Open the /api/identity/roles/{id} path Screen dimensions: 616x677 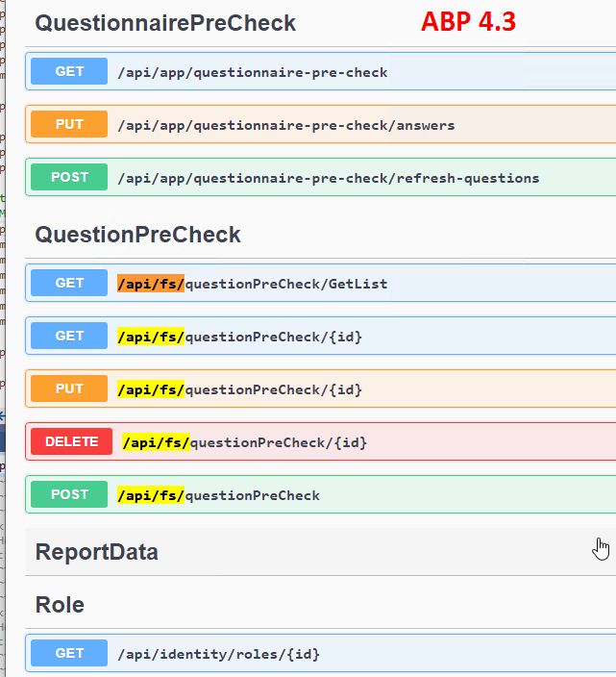click(218, 654)
